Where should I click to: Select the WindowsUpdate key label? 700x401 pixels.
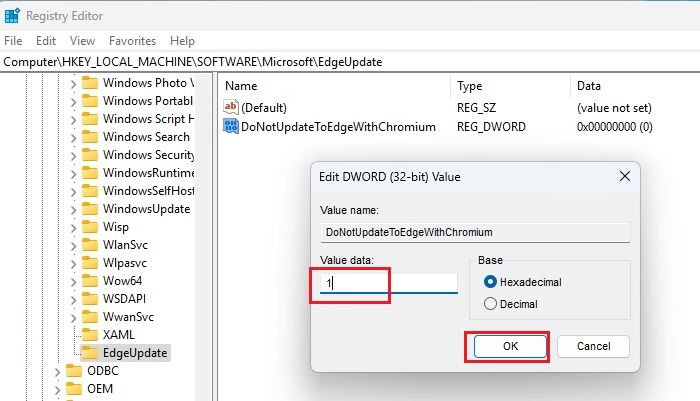click(146, 209)
